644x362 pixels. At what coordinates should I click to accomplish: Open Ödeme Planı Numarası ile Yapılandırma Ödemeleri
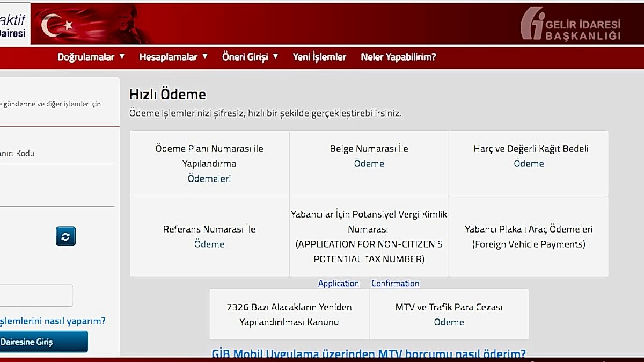[x=209, y=163]
